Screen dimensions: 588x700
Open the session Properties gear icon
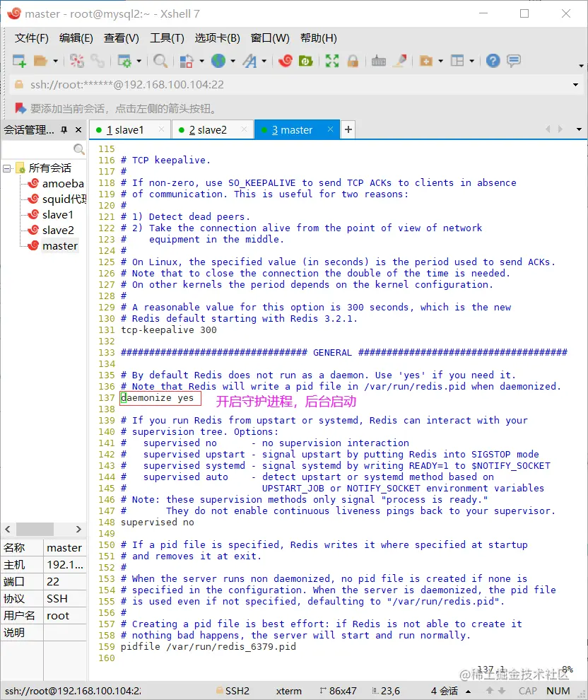pyautogui.click(x=124, y=61)
